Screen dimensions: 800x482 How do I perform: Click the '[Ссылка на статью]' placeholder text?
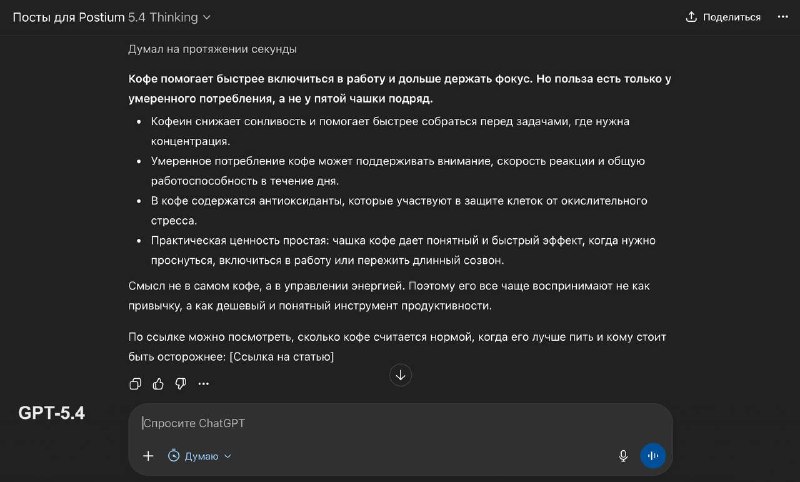pyautogui.click(x=281, y=357)
